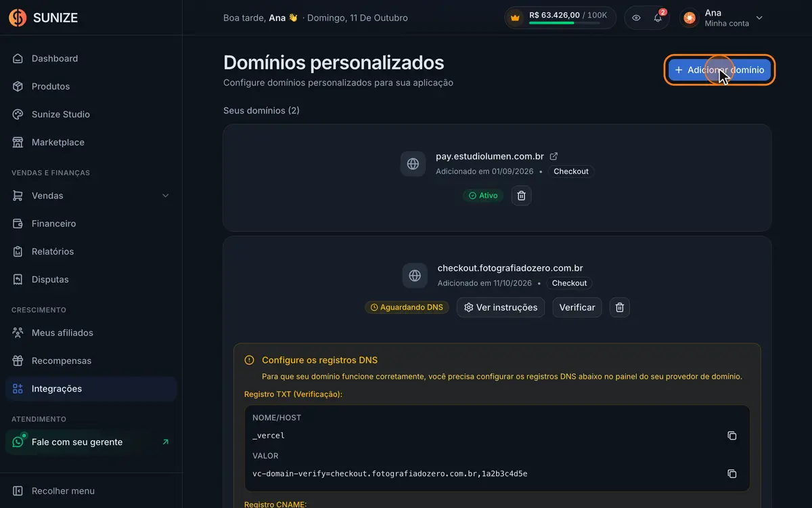Click Fale com seu gerente link
This screenshot has height=508, width=812.
91,442
